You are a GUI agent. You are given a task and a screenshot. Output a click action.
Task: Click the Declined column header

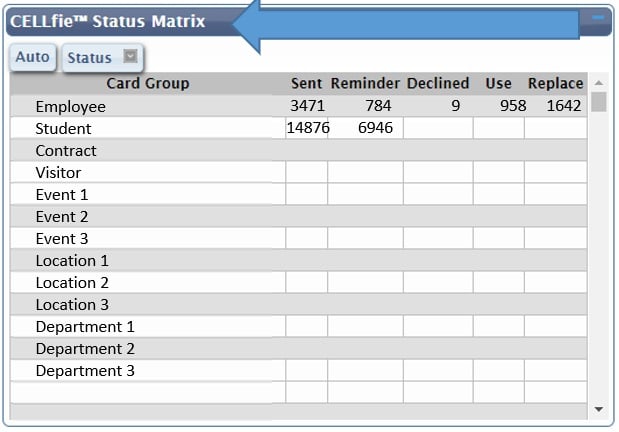(438, 83)
